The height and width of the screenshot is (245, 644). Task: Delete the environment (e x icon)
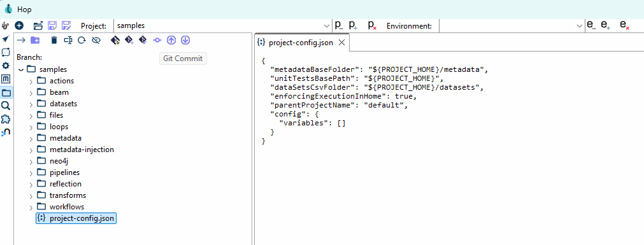pos(625,25)
